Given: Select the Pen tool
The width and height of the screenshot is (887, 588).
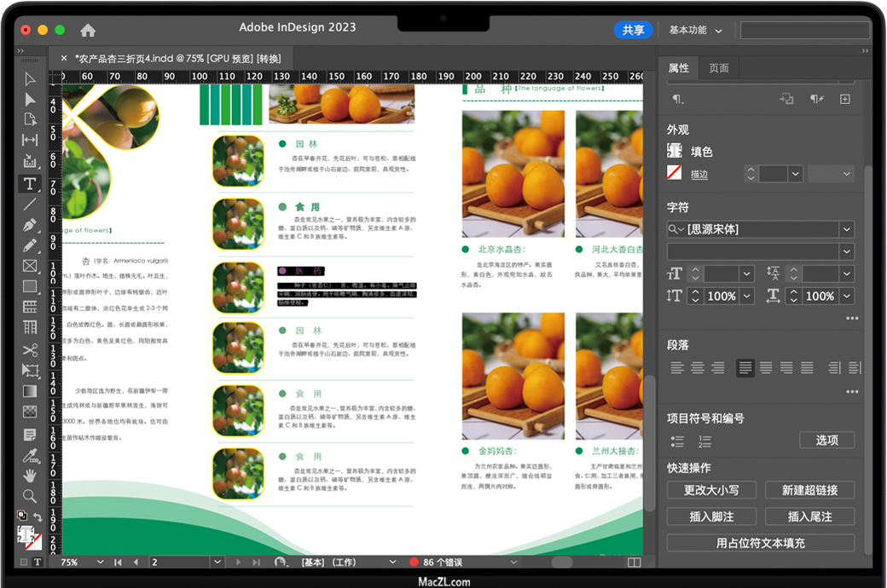Looking at the screenshot, I should [30, 225].
